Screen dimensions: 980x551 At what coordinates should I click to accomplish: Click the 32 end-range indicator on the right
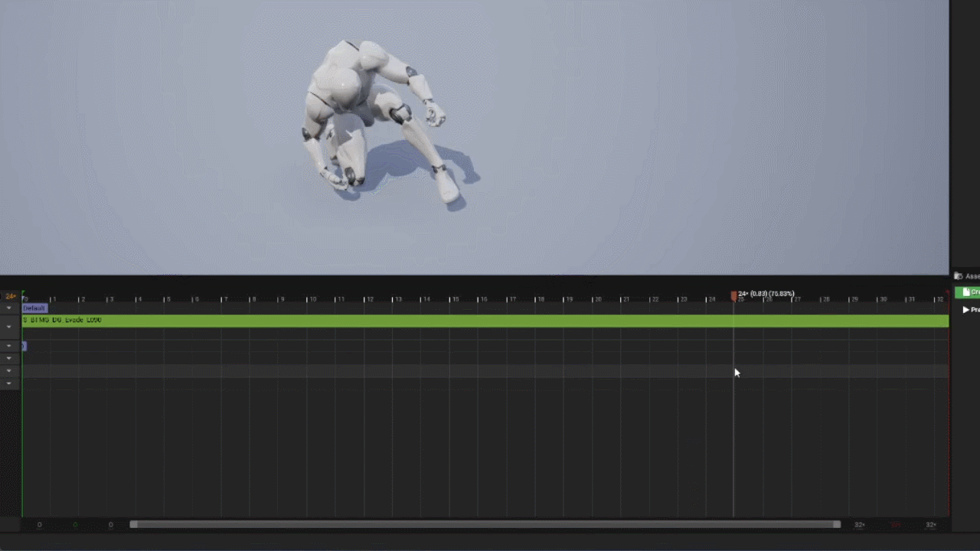click(930, 524)
